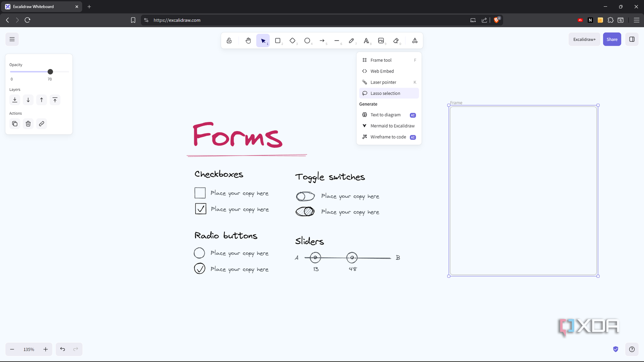Select the Toggle switches heading text
The image size is (644, 362).
pos(330,177)
